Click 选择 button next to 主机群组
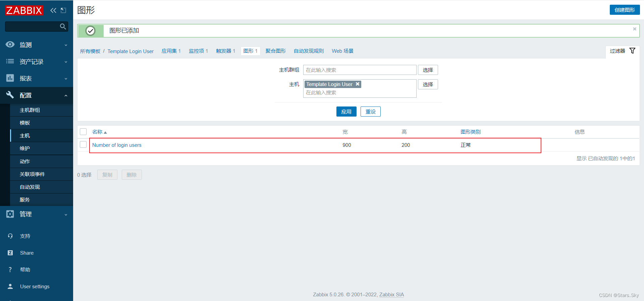The height and width of the screenshot is (301, 644). pyautogui.click(x=428, y=70)
